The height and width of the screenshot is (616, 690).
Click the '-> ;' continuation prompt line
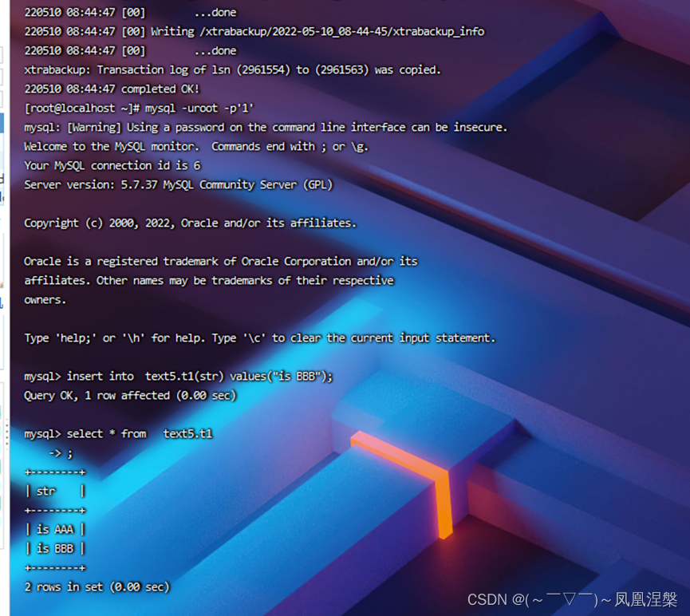(61, 453)
